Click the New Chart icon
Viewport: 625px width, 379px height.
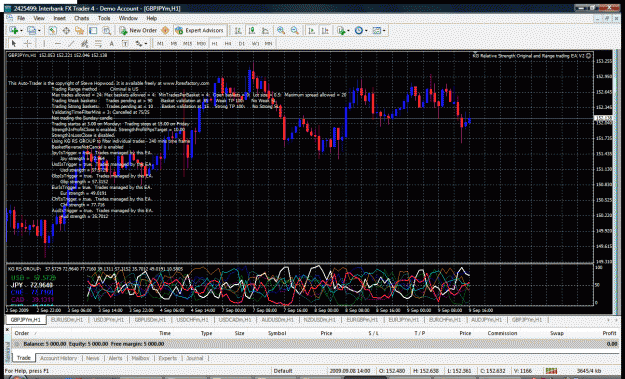(14, 31)
